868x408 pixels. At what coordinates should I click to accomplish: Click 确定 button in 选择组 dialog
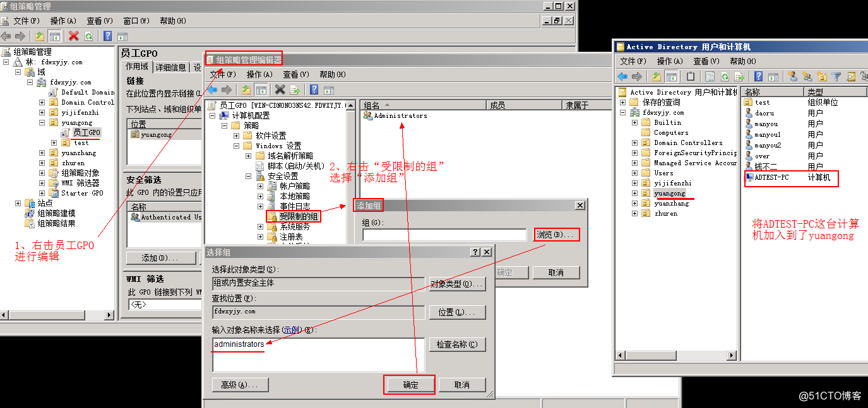click(x=410, y=385)
